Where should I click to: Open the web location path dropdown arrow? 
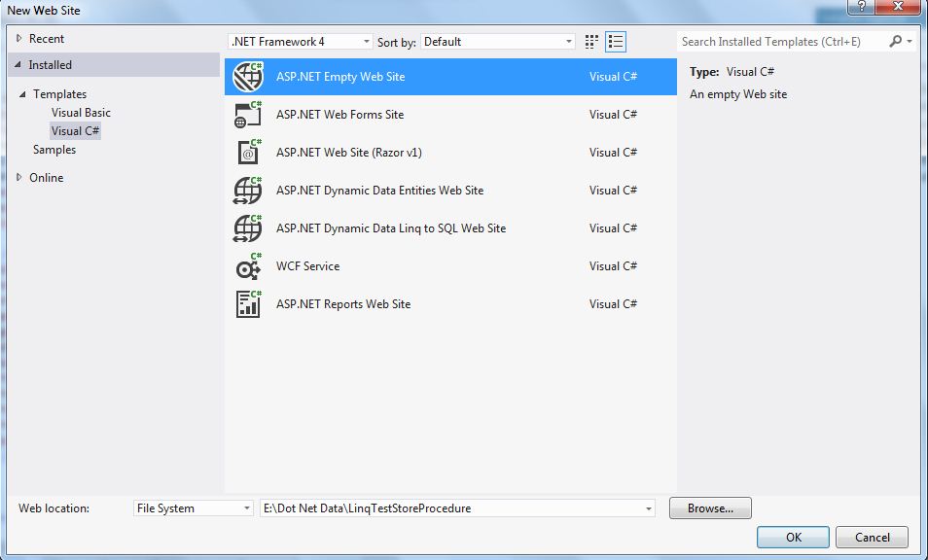(x=649, y=508)
